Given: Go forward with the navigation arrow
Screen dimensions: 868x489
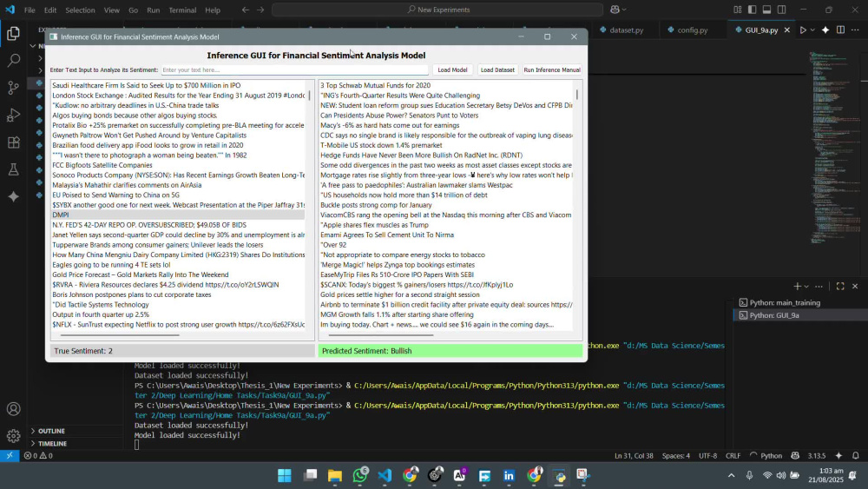Looking at the screenshot, I should click(x=260, y=10).
